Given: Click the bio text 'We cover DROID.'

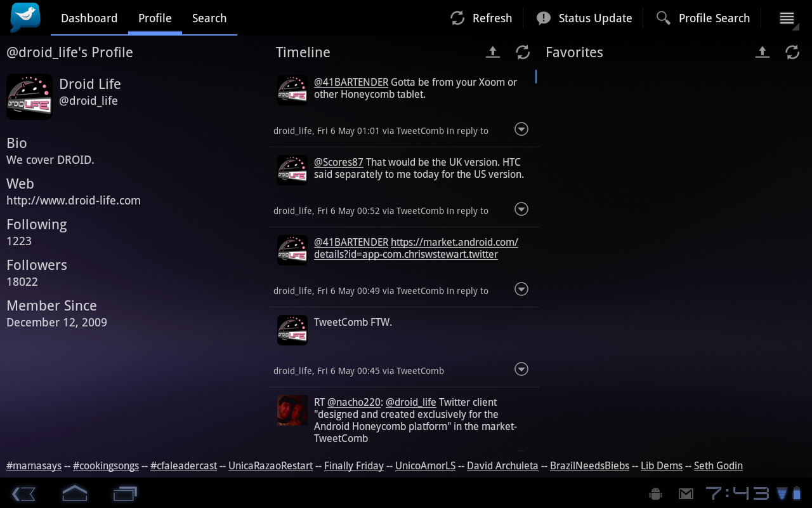Looking at the screenshot, I should (x=50, y=160).
